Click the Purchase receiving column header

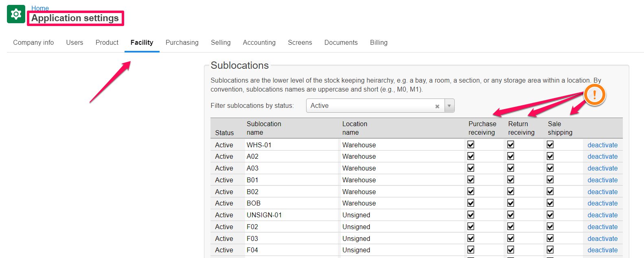(x=482, y=128)
